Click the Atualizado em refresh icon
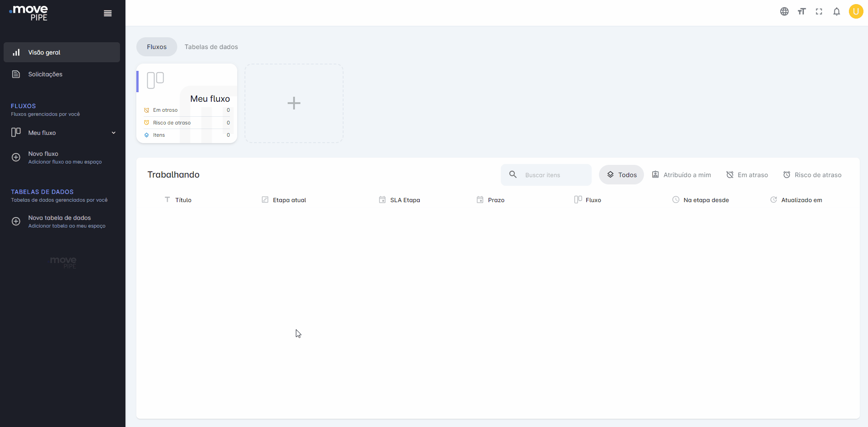Screen dimensions: 868x427 pyautogui.click(x=773, y=199)
